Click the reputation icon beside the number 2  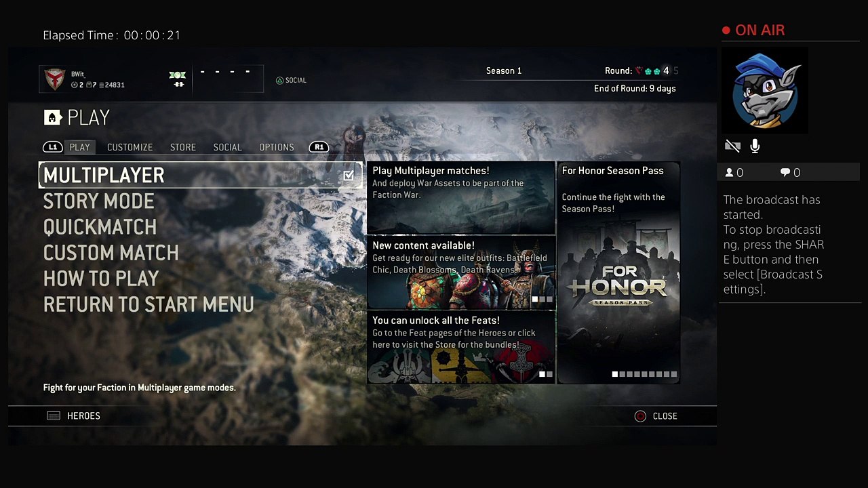pyautogui.click(x=75, y=85)
